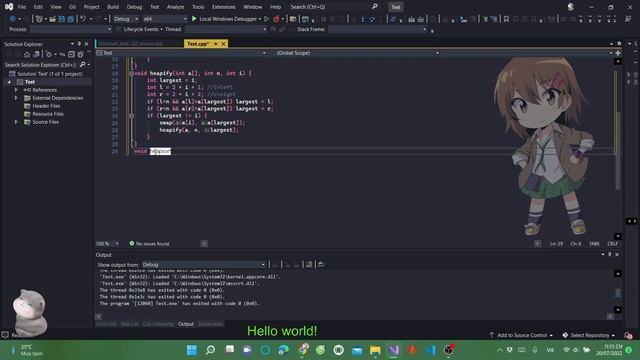The width and height of the screenshot is (640, 360).
Task: Open Show output from Debug dropdown
Action: click(203, 264)
